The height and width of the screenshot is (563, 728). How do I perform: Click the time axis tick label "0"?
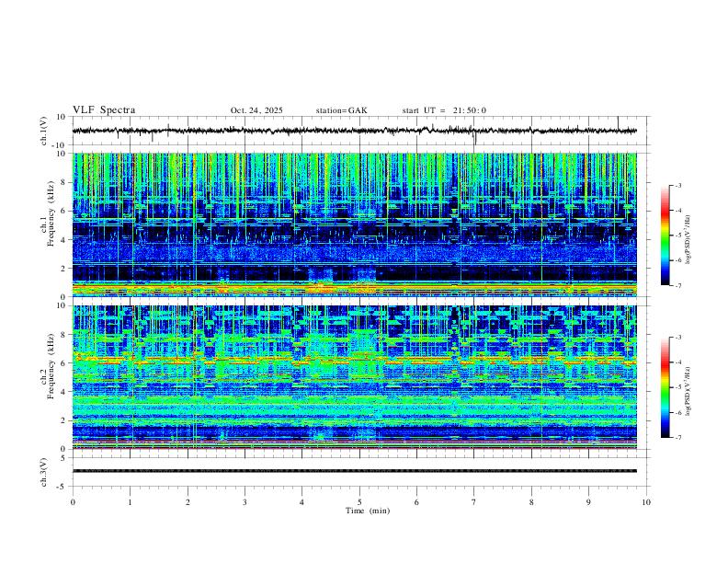click(x=73, y=502)
